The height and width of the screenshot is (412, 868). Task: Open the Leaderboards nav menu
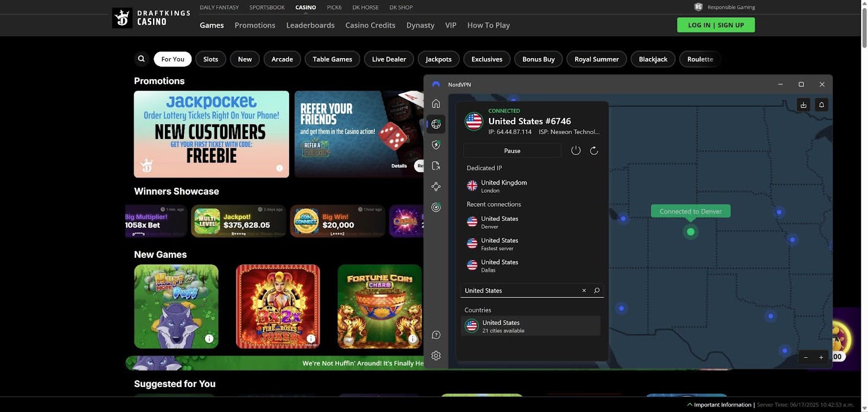[310, 25]
